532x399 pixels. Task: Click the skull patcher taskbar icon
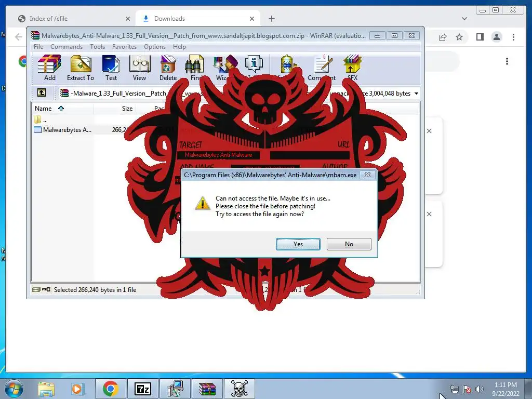[239, 389]
